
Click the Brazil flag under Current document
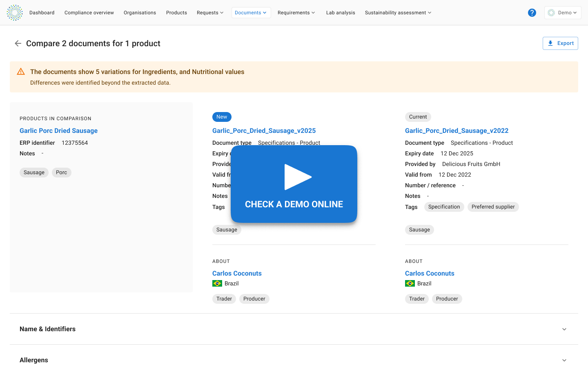point(410,283)
